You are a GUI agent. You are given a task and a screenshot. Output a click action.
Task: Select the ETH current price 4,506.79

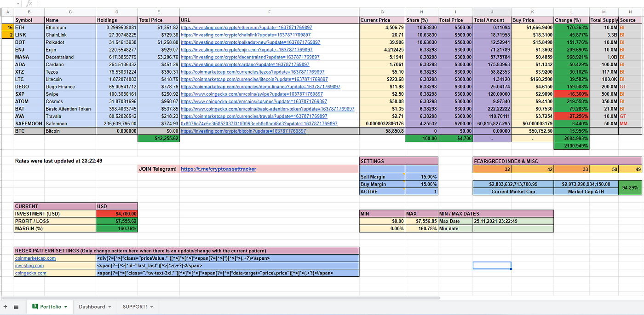click(x=382, y=28)
